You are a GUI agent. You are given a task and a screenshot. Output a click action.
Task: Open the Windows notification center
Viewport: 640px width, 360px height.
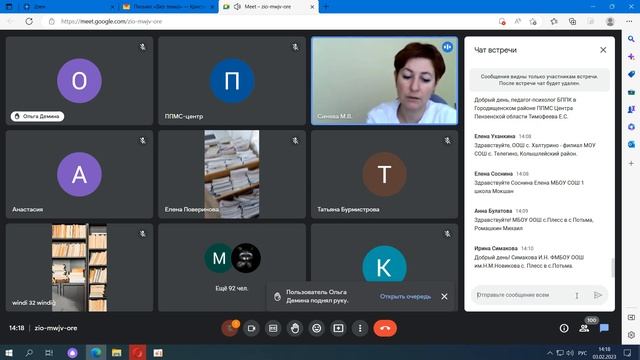[x=628, y=353]
